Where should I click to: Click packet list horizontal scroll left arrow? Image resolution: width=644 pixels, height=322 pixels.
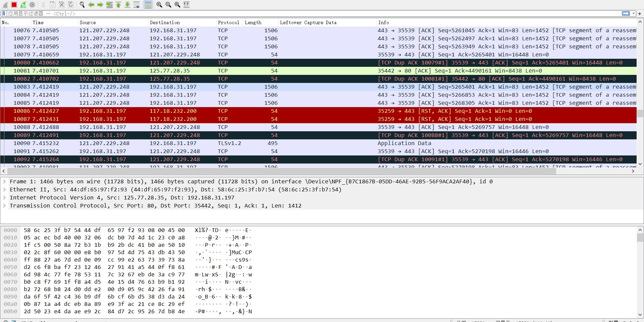(x=3, y=171)
